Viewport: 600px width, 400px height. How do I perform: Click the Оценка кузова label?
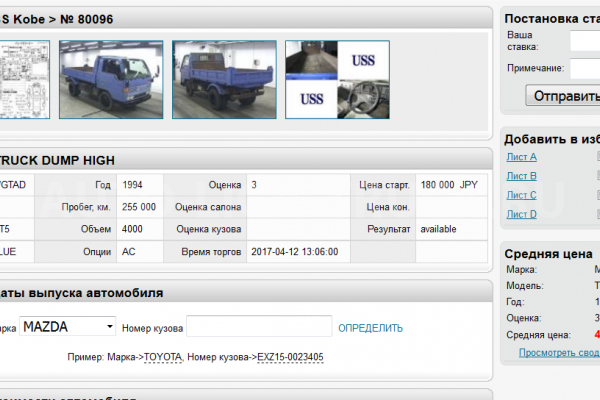click(209, 229)
